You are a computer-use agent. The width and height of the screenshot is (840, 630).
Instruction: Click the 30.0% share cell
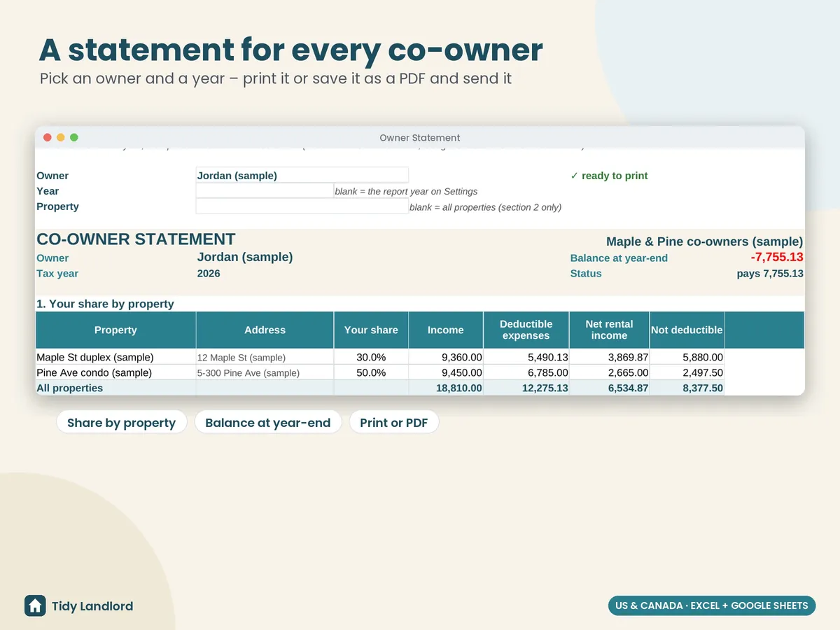coord(371,357)
